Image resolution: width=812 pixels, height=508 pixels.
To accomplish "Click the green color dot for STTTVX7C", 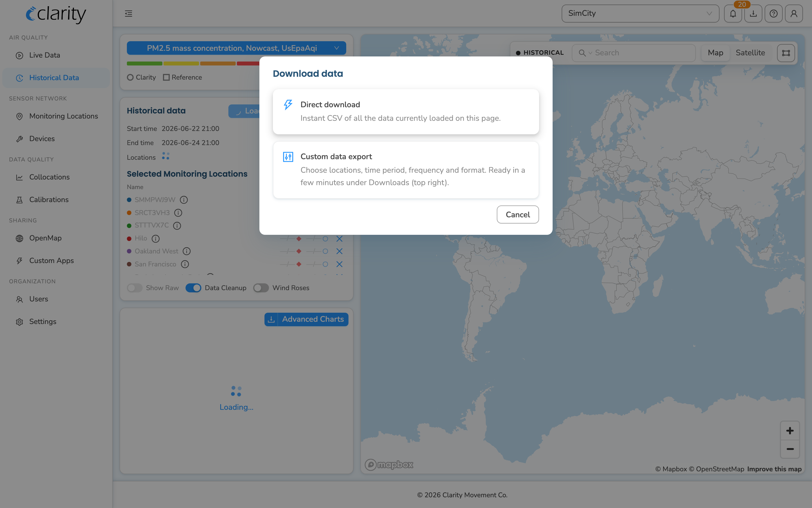I will (129, 225).
